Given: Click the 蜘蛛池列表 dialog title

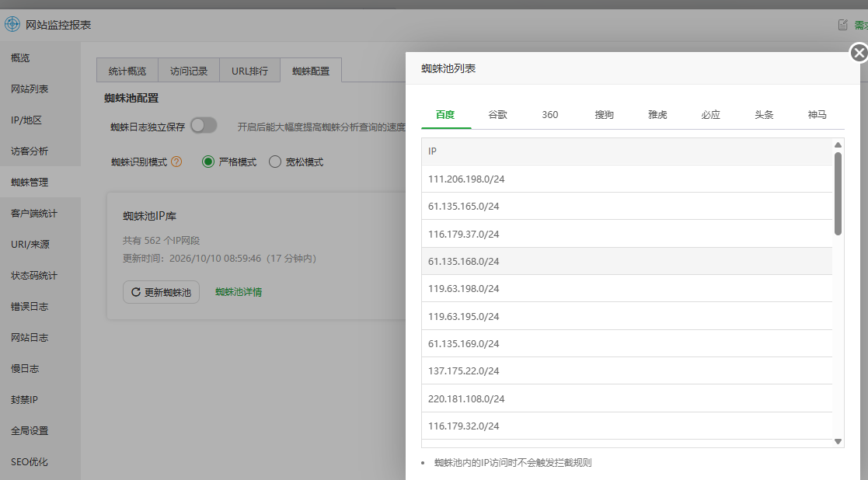Looking at the screenshot, I should coord(448,68).
